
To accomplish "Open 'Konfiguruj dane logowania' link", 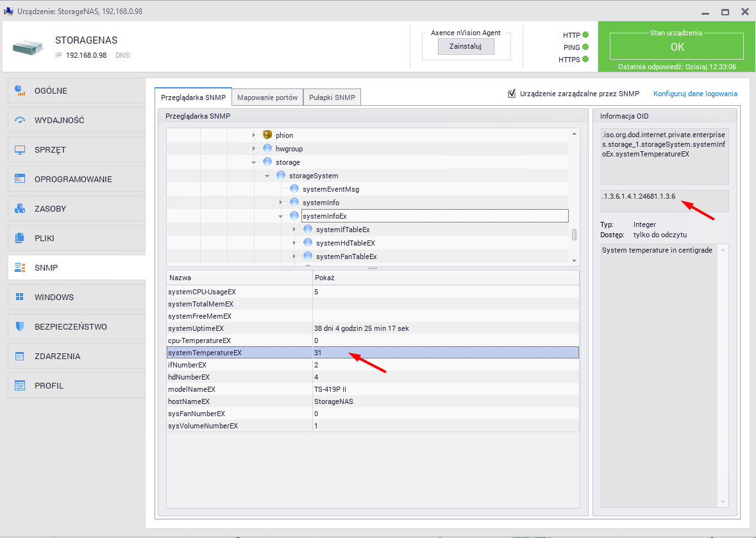I will [x=695, y=94].
